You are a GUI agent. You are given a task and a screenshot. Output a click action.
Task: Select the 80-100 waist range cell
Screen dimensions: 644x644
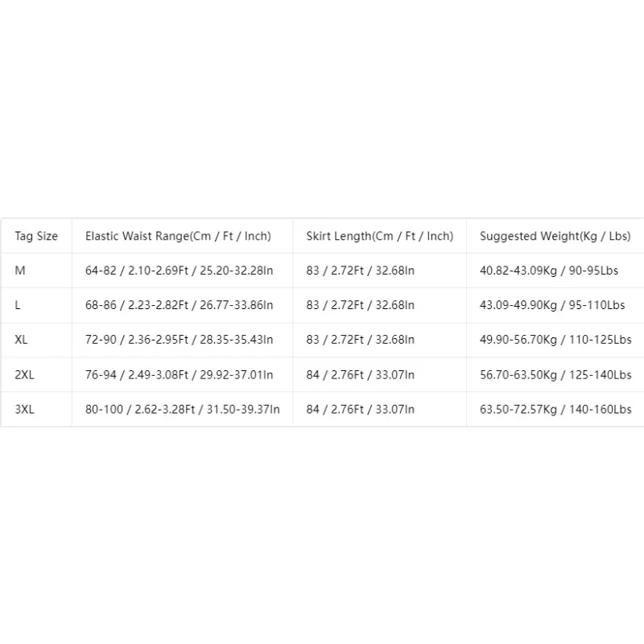tap(183, 409)
